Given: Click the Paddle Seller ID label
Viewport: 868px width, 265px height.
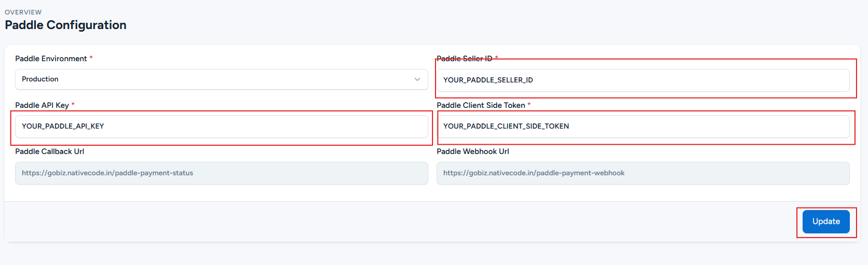Looking at the screenshot, I should 464,59.
